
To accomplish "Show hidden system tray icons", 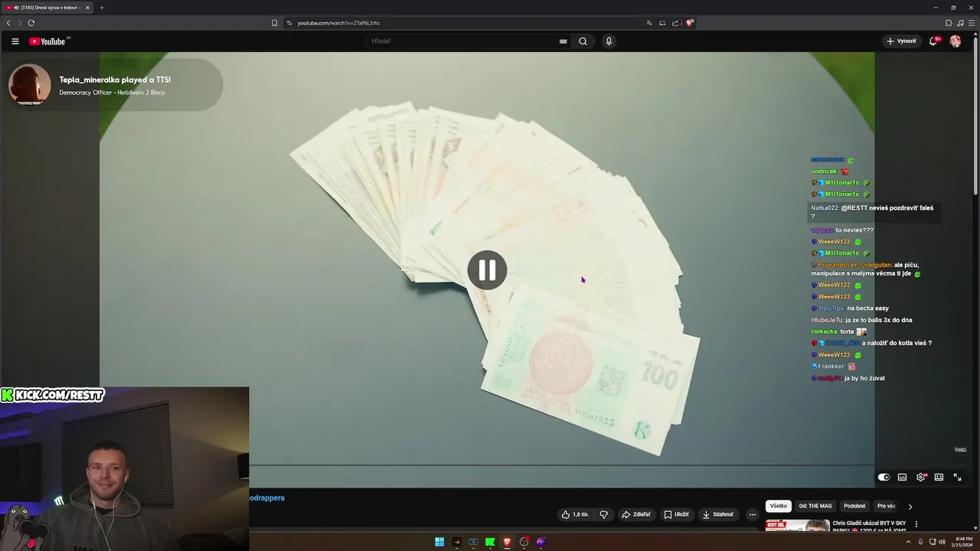I will tap(908, 542).
